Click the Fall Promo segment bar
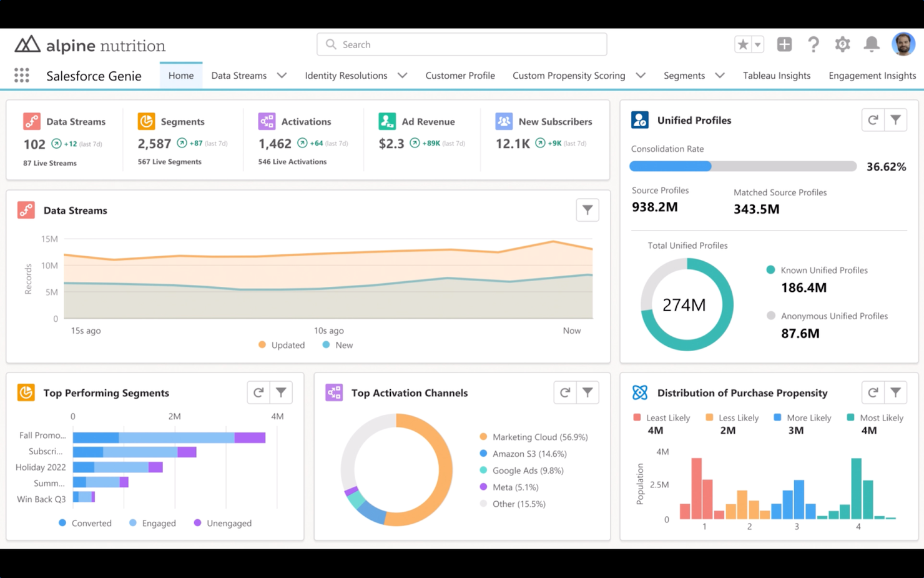This screenshot has width=924, height=578. point(169,437)
